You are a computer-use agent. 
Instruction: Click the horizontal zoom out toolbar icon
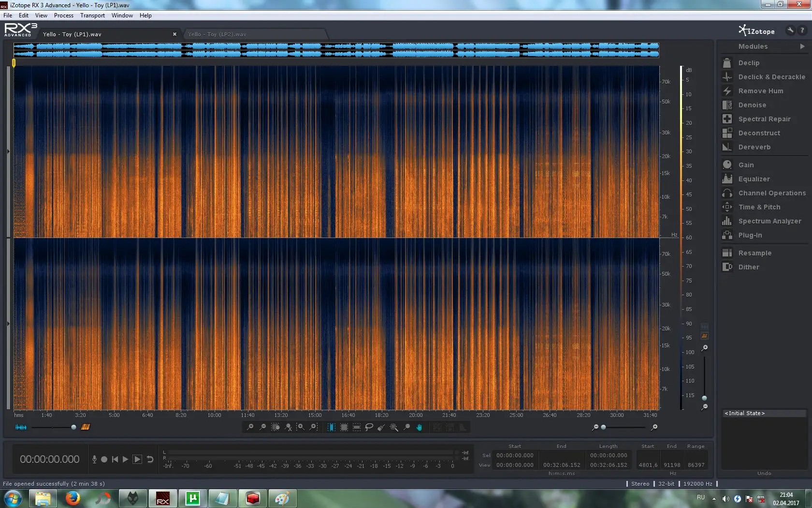(x=262, y=427)
